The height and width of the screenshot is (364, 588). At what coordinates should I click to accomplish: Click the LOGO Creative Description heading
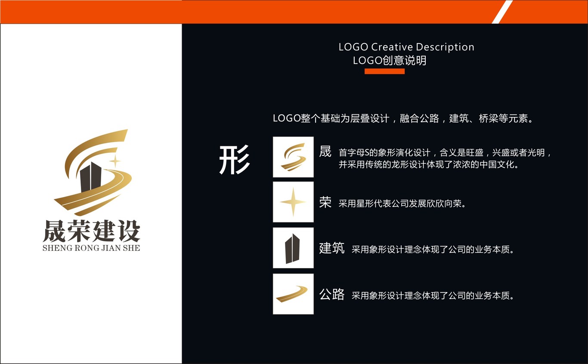point(406,47)
